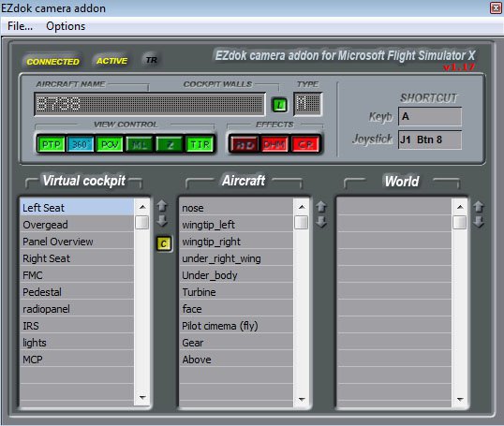
Task: Open the File... menu
Action: (x=21, y=26)
